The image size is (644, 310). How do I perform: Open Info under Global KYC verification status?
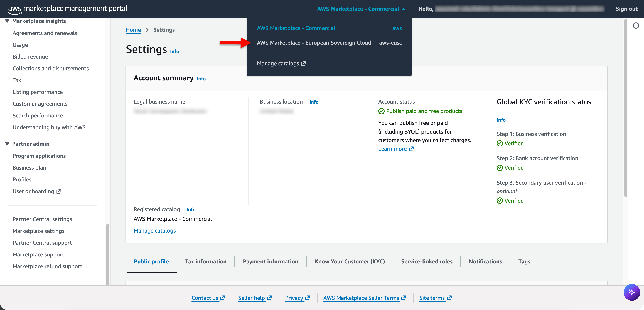(501, 120)
